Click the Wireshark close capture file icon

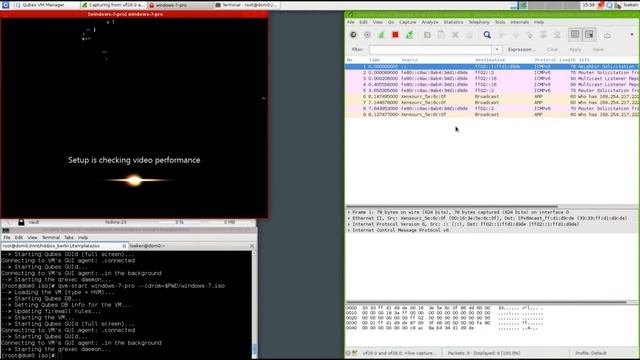coord(455,35)
